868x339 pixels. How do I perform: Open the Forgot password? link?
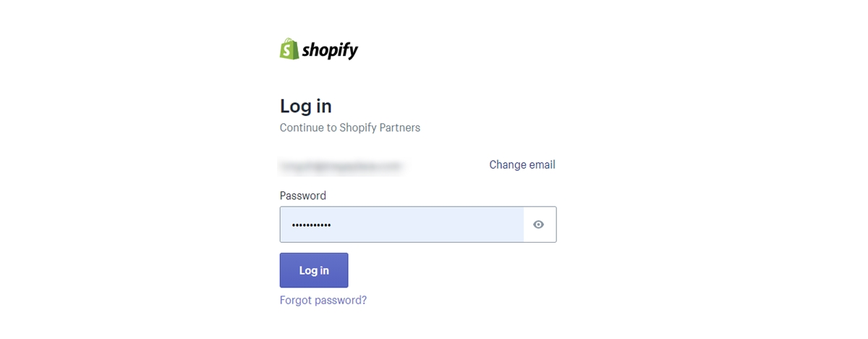coord(323,300)
